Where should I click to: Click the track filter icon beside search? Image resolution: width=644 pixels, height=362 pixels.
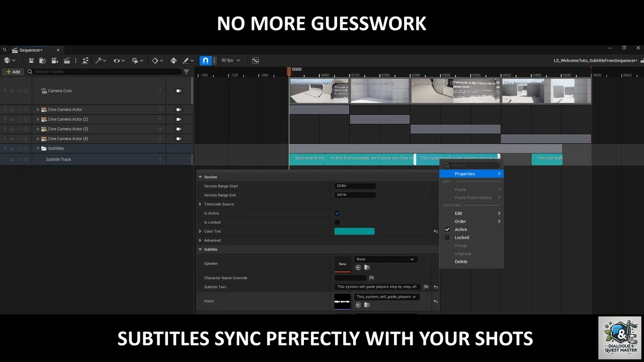186,72
